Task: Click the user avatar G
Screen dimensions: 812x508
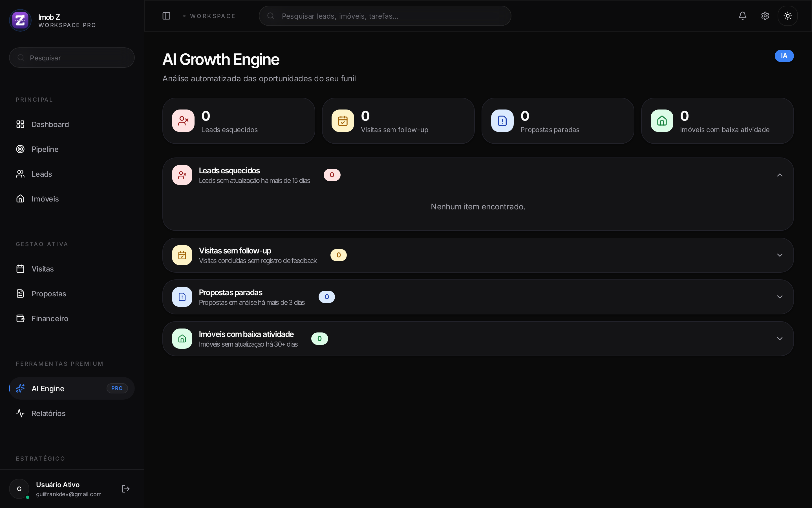Action: pyautogui.click(x=19, y=489)
